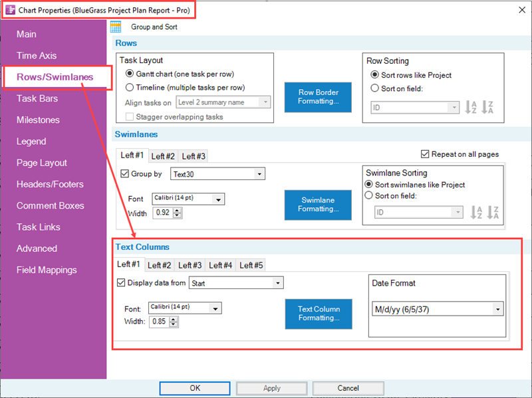Uncheck Display data from

point(121,282)
